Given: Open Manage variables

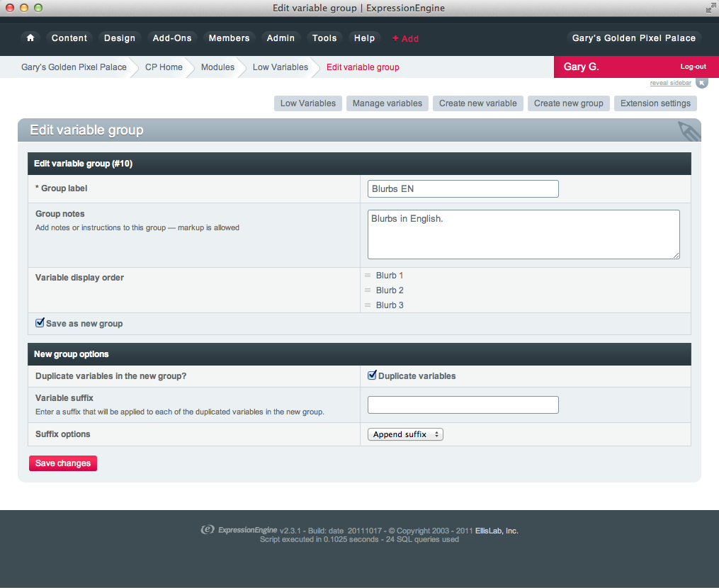Looking at the screenshot, I should [x=387, y=103].
